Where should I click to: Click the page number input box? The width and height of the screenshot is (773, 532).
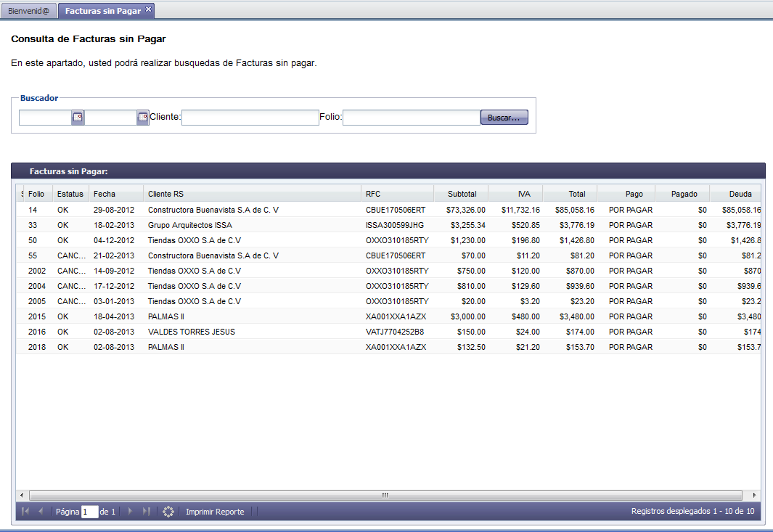[89, 512]
